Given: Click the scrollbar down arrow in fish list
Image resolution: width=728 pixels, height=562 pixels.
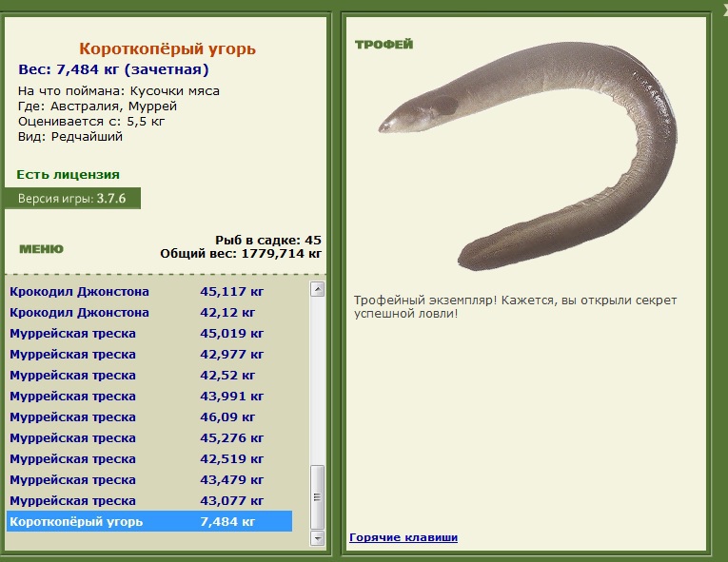Looking at the screenshot, I should [x=318, y=538].
